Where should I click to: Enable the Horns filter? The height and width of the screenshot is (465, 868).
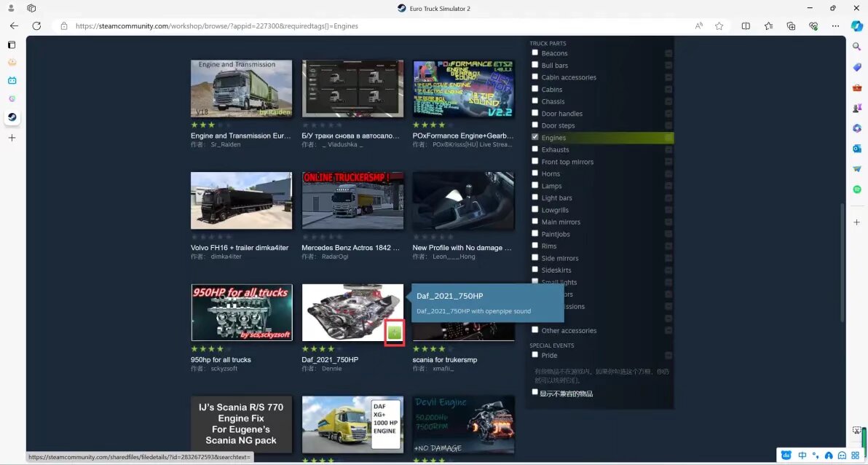(534, 173)
